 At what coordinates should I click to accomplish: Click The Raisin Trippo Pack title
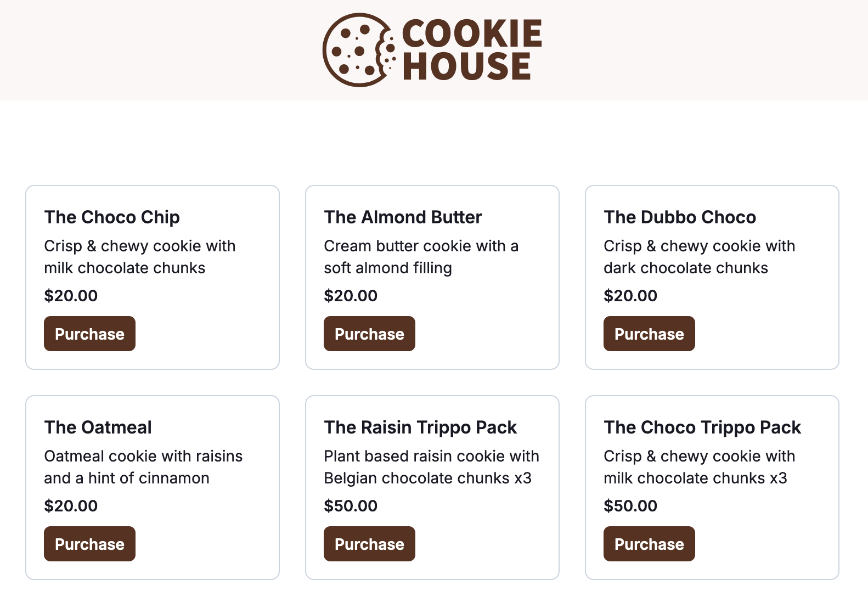click(420, 427)
